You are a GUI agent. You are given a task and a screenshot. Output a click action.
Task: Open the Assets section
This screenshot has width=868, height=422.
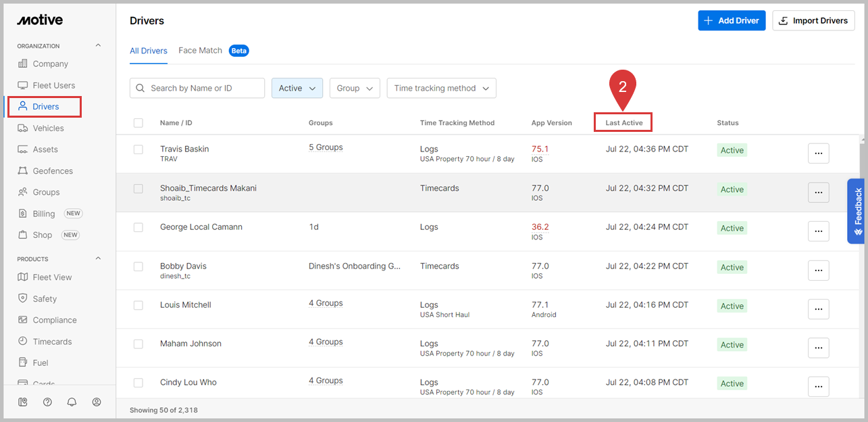click(45, 149)
